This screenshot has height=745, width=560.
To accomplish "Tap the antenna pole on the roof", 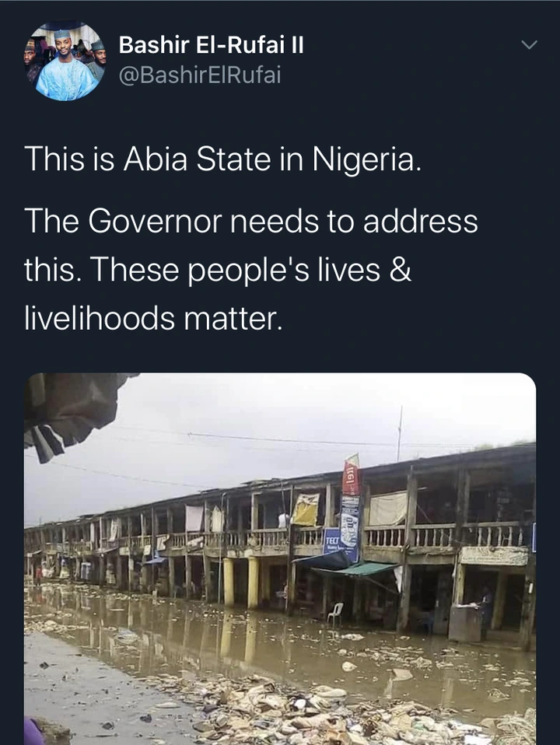I will pyautogui.click(x=401, y=433).
